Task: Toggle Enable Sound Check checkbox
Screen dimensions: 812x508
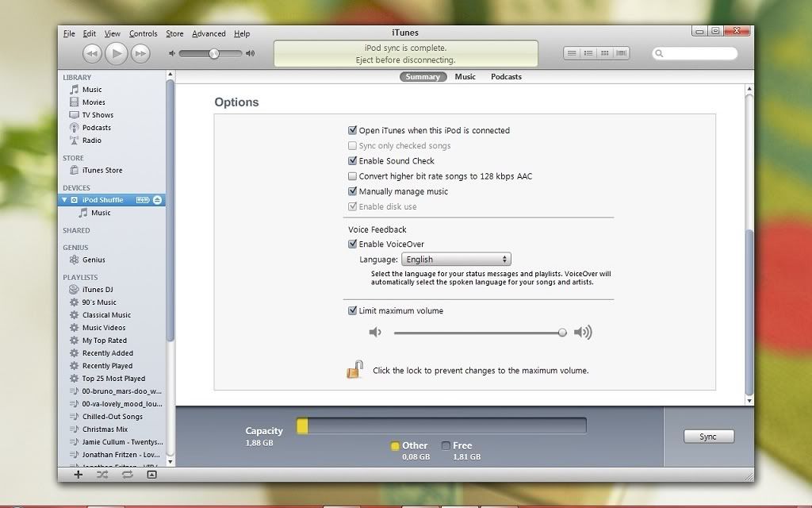Action: click(x=353, y=160)
